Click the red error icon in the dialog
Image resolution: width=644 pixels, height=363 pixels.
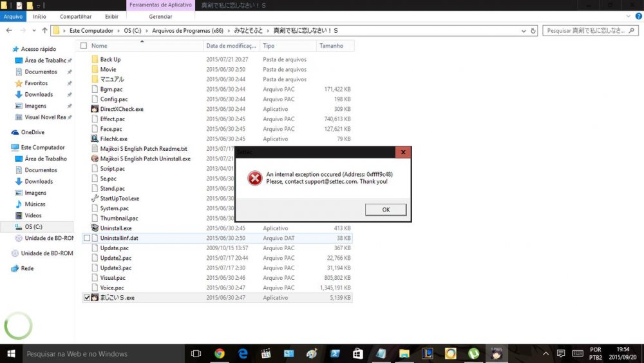click(255, 178)
